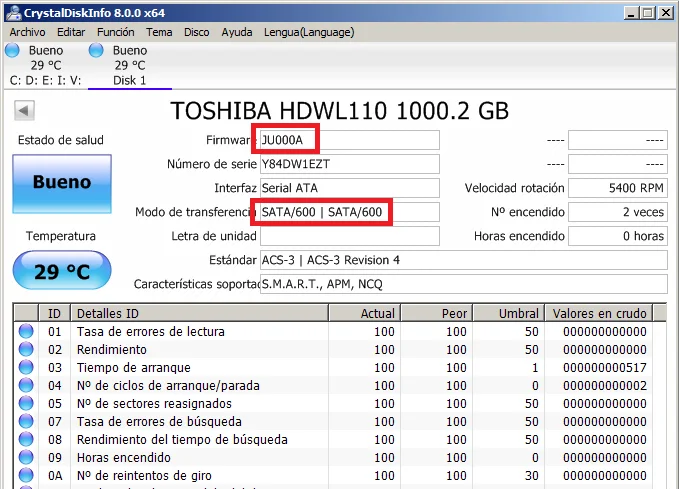Image resolution: width=679 pixels, height=489 pixels.
Task: Click status orb for Nº de reintentos de giro
Action: 26,475
